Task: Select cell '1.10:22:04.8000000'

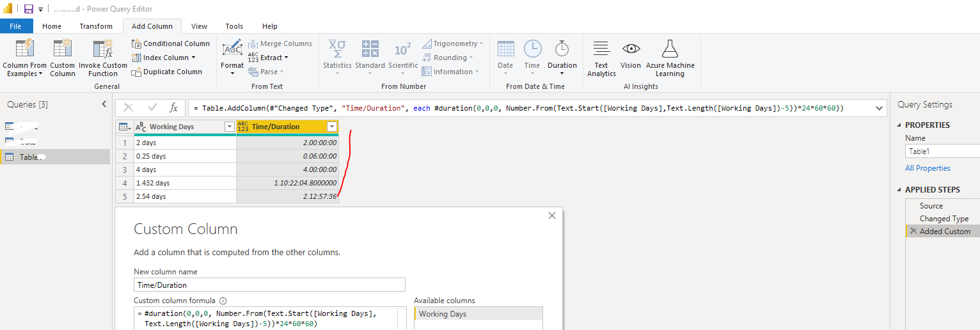Action: tap(287, 183)
